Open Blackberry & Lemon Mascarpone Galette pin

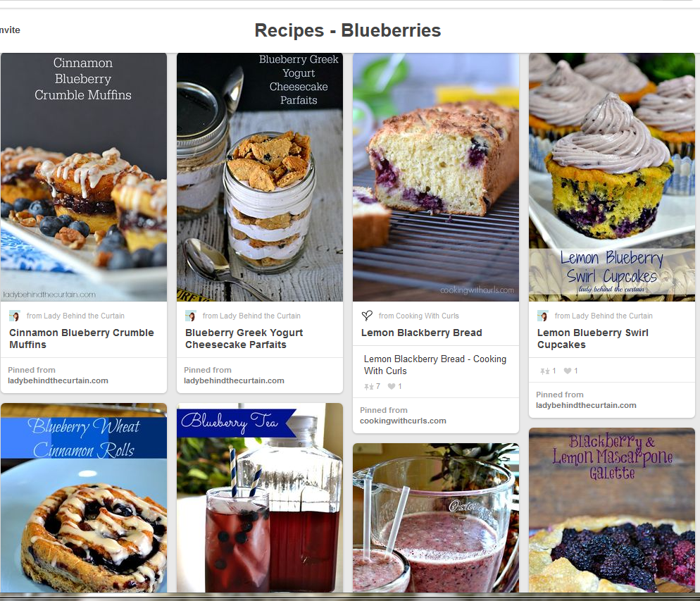point(612,510)
